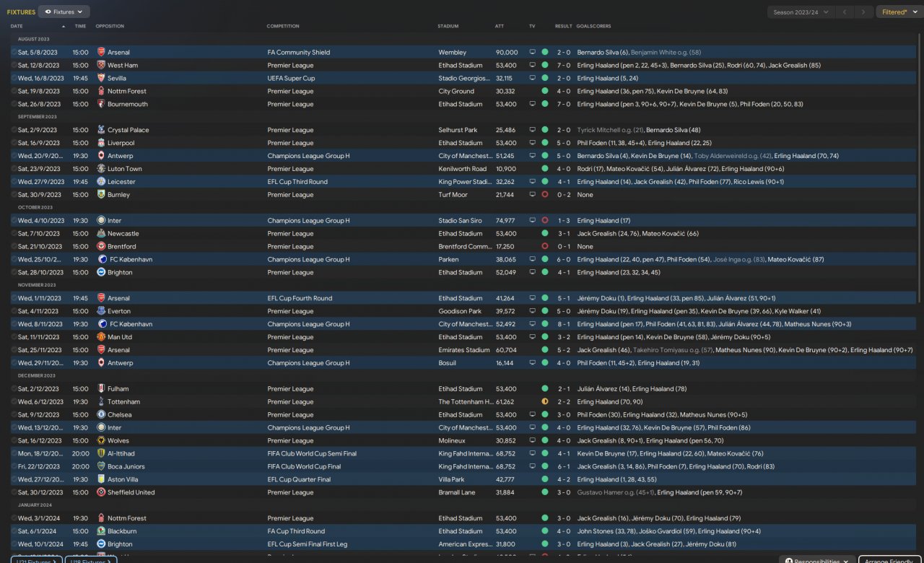Click the Burnley club badge
924x563 pixels.
(101, 196)
